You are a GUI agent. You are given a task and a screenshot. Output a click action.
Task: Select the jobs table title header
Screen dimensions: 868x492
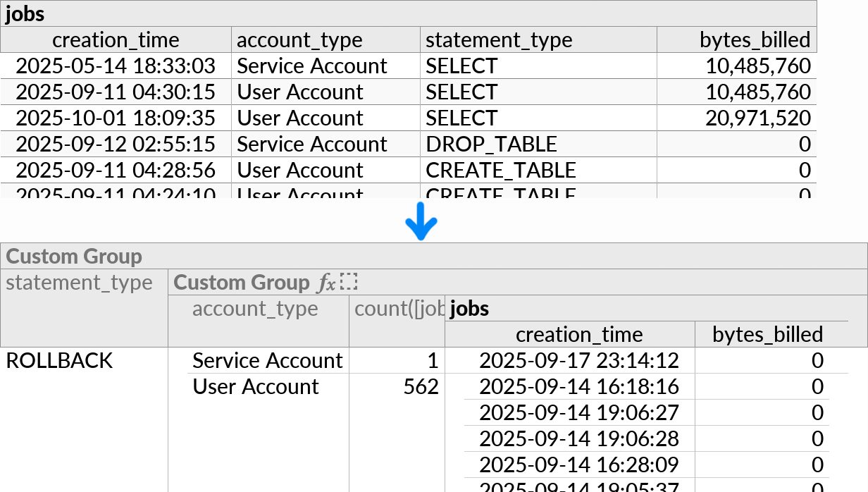point(25,13)
